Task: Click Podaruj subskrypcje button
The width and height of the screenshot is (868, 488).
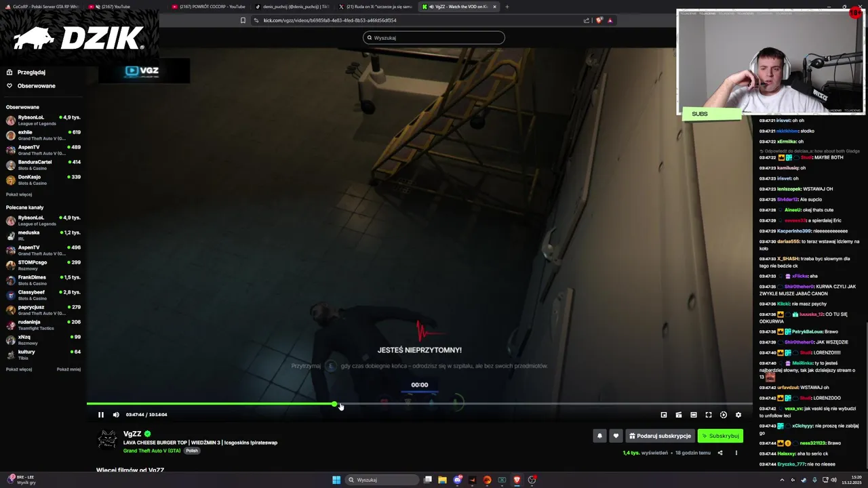Action: [x=660, y=436]
